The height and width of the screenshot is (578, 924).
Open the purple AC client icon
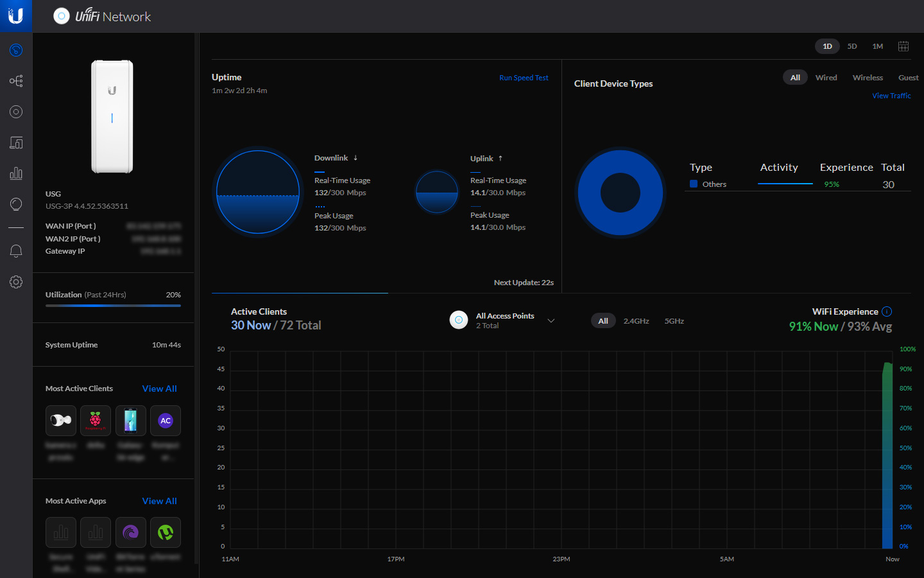pos(166,421)
